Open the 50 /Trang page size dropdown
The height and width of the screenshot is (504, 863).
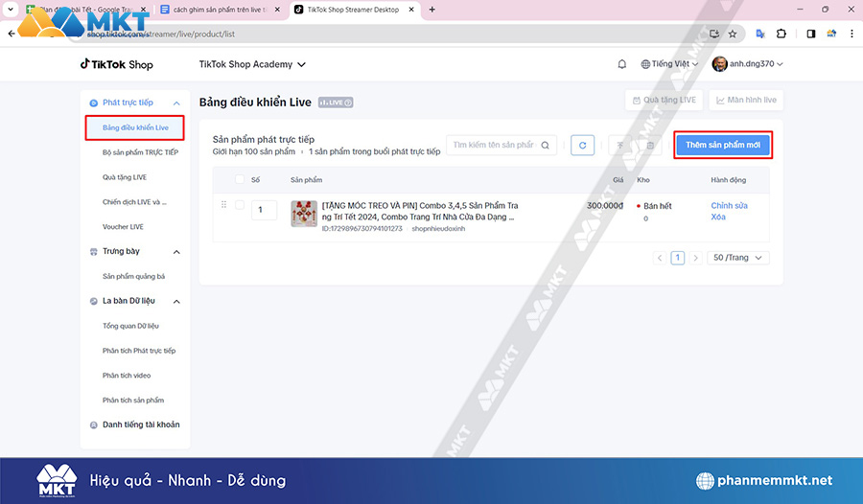tap(737, 258)
